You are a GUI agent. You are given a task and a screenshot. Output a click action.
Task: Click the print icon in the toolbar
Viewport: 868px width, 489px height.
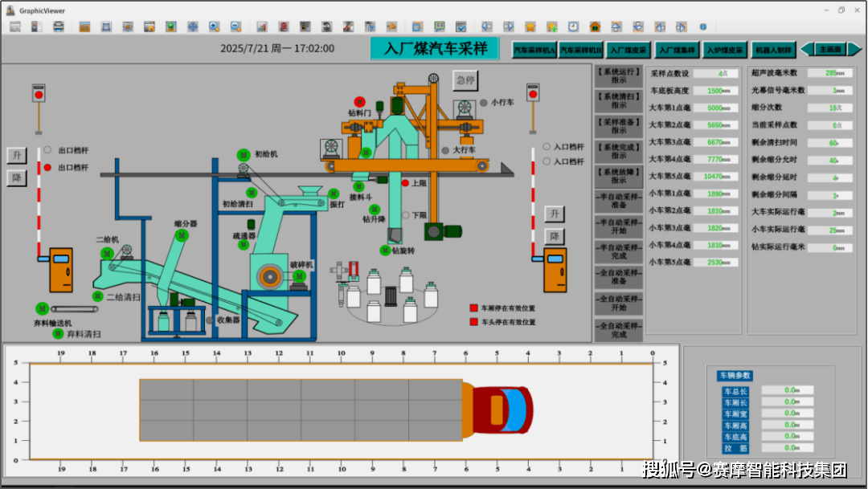59,26
